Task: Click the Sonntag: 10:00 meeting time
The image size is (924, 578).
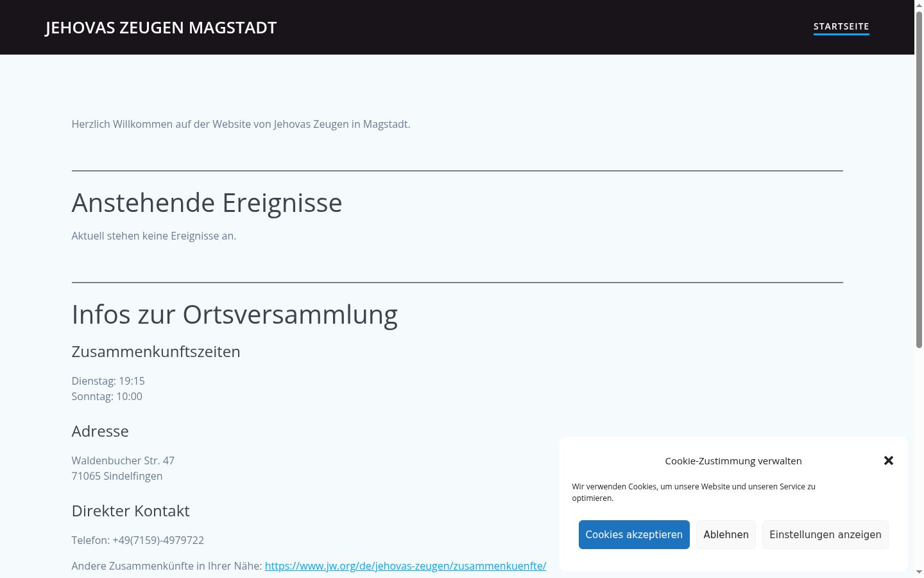Action: [107, 396]
